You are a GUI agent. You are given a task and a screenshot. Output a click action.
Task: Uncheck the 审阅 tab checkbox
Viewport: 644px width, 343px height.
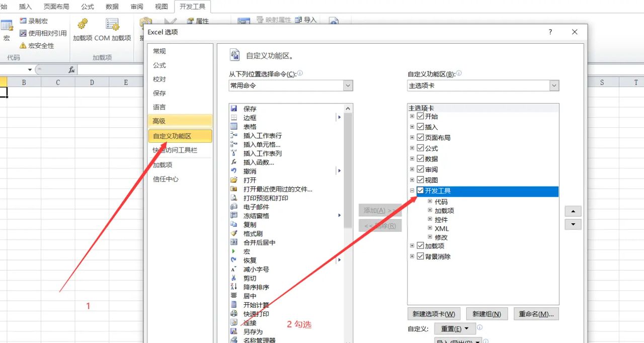[421, 169]
